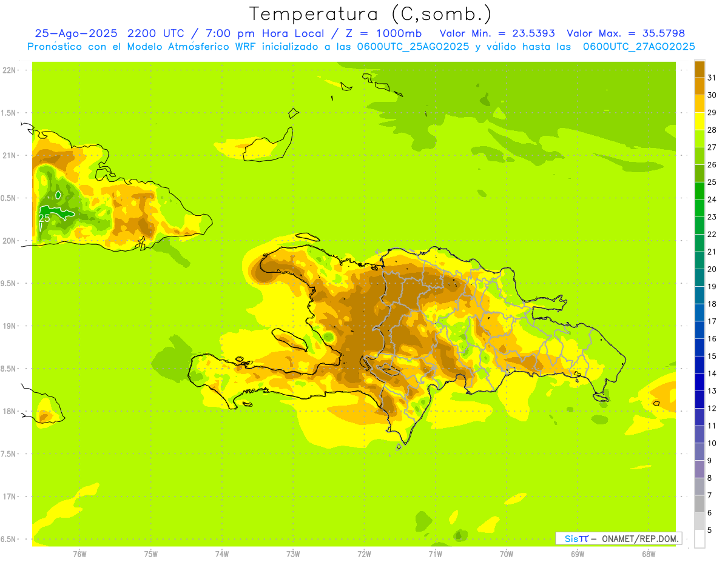Screen dimensions: 728x562
Task: Click the '75W' longitude label
Action: 151,554
